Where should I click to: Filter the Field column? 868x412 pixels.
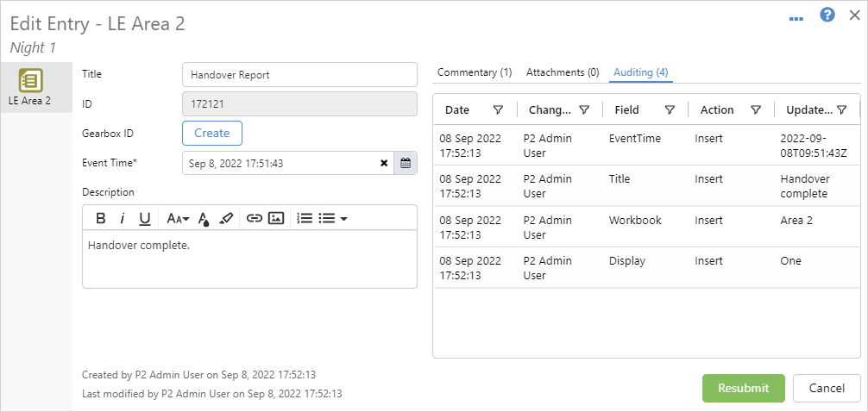[670, 110]
